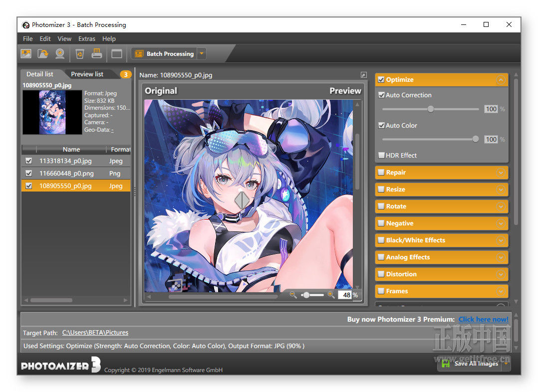Viewport: 538px width, 392px height.
Task: Open the target path C:\Users\BETA\Pictures link
Action: click(x=95, y=332)
